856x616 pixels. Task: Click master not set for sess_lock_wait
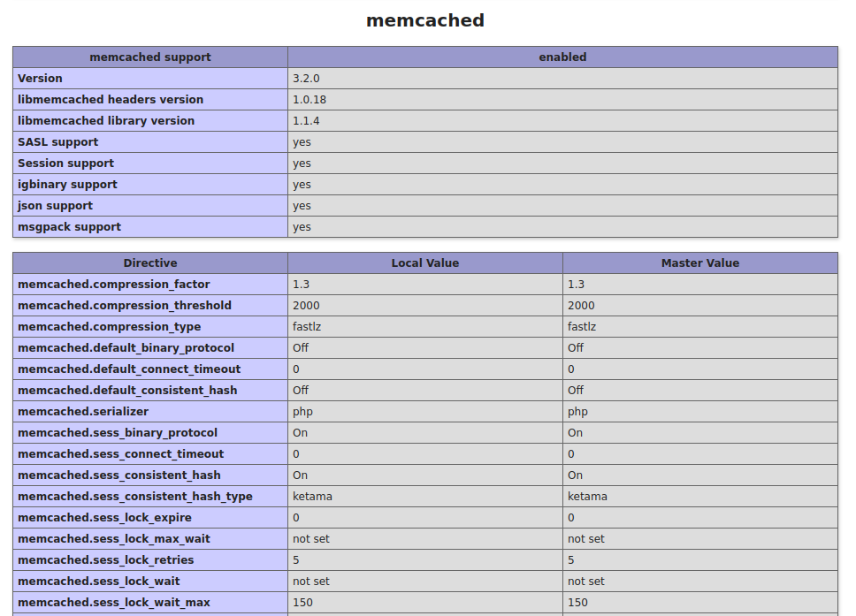coord(585,582)
